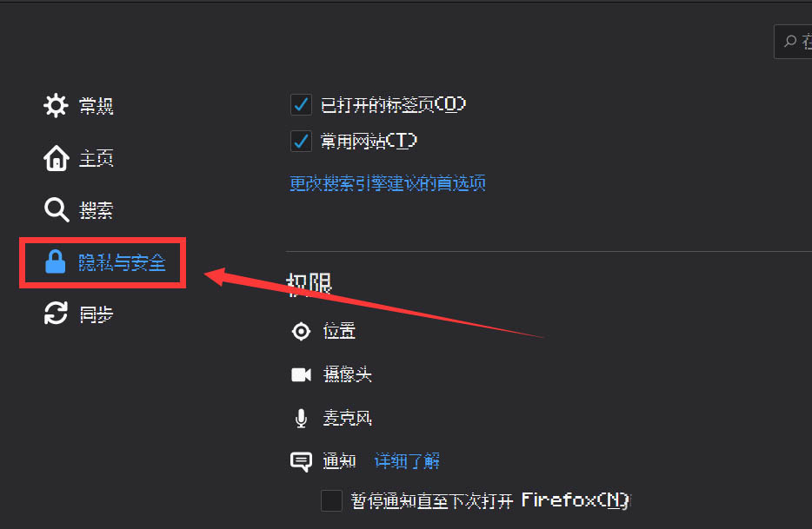Click the microphone permission icon
Viewport: 812px width, 529px height.
pyautogui.click(x=301, y=418)
